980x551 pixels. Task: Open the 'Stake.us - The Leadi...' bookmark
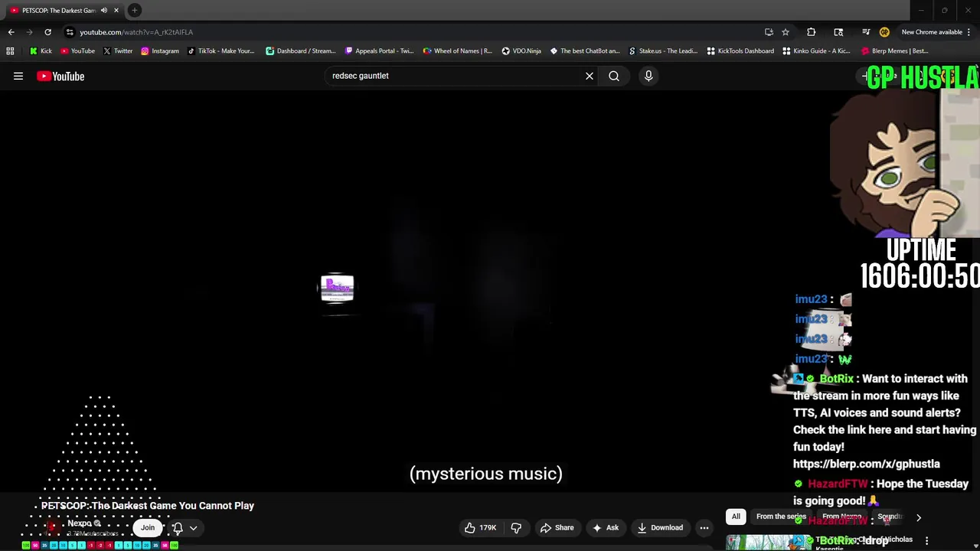pos(662,51)
